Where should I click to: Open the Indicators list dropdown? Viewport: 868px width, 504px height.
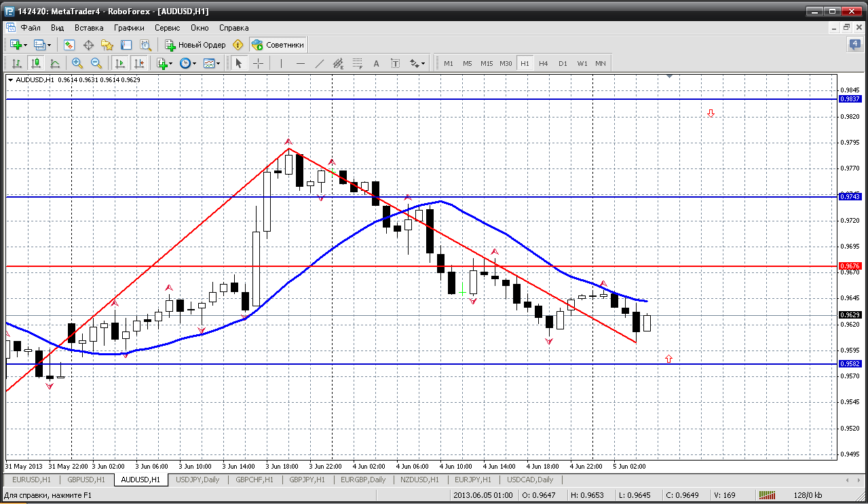click(164, 63)
